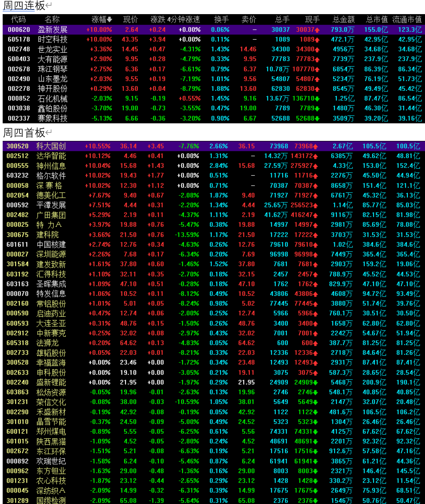The height and width of the screenshot is (504, 425).
Task: Click the 总市值 column header
Action: pyautogui.click(x=377, y=19)
